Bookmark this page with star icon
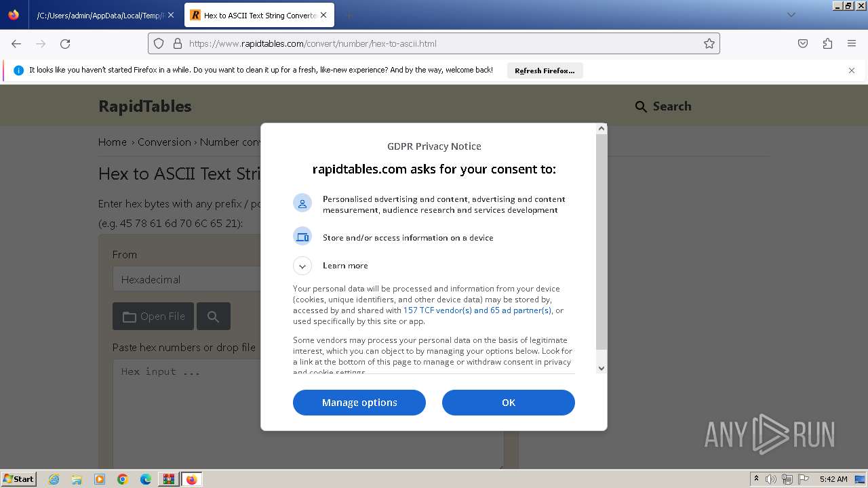 coord(709,43)
